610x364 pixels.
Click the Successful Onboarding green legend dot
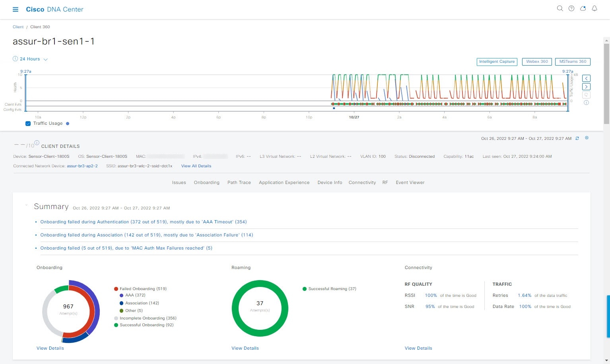116,325
